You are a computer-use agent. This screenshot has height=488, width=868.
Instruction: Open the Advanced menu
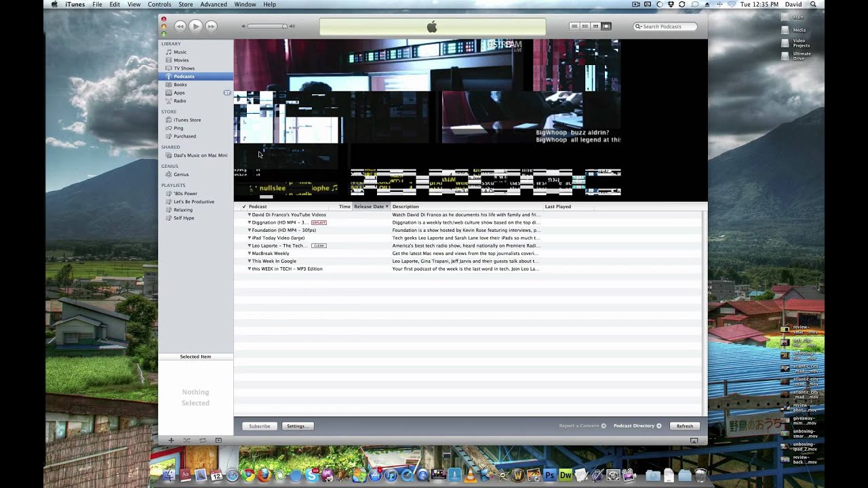click(x=214, y=5)
